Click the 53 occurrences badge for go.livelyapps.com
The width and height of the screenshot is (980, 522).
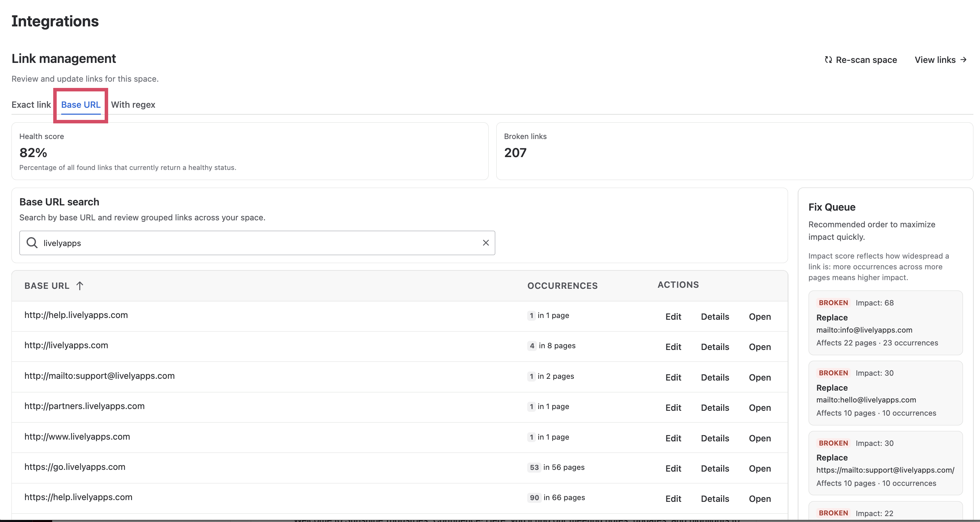point(534,468)
